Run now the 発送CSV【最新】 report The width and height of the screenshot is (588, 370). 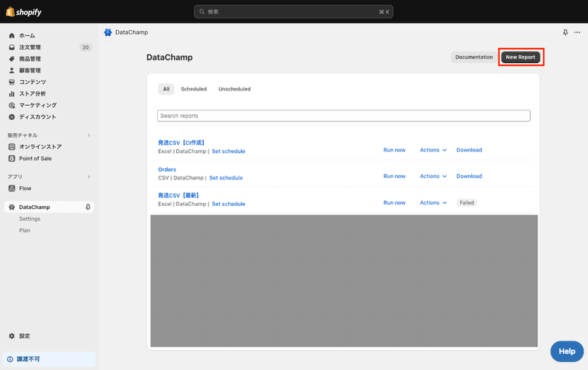pyautogui.click(x=395, y=202)
